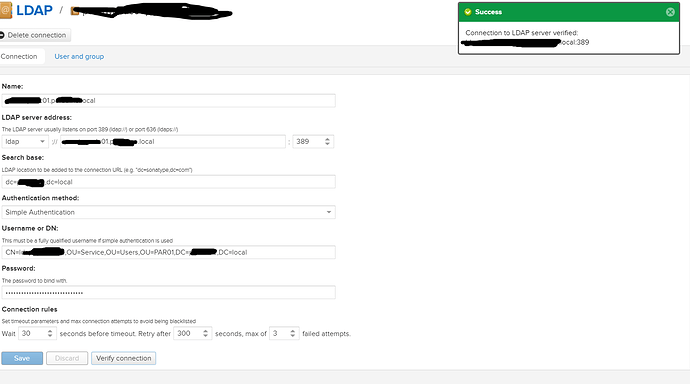Click the Save button
Screen dimensions: 690x384
pyautogui.click(x=22, y=358)
